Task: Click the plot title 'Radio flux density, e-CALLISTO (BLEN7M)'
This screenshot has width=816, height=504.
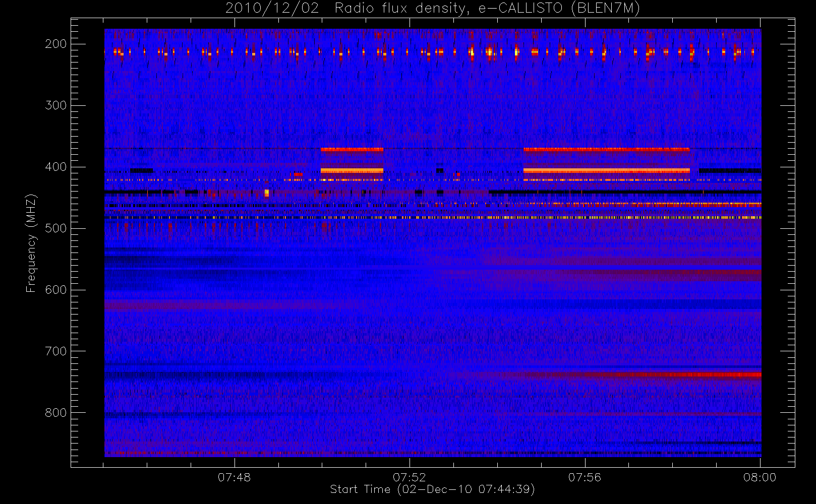Action: 487,9
